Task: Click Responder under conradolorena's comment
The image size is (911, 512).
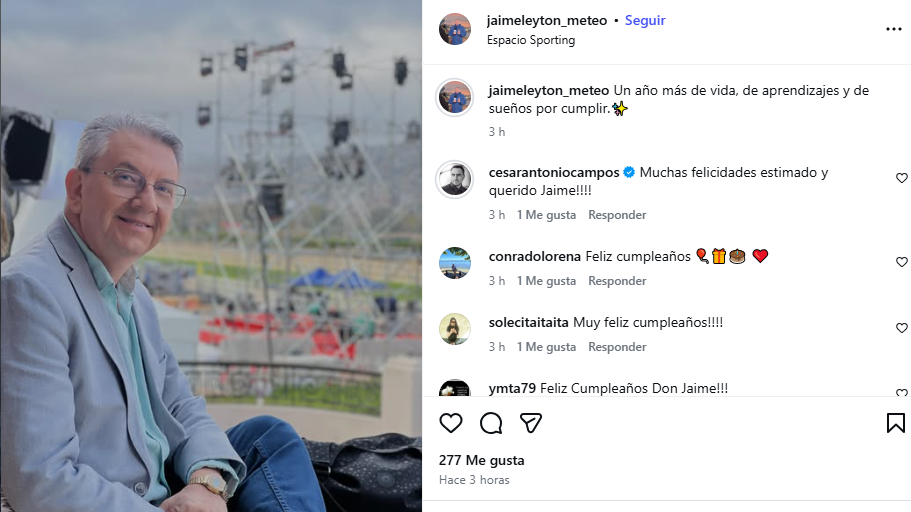Action: 617,281
